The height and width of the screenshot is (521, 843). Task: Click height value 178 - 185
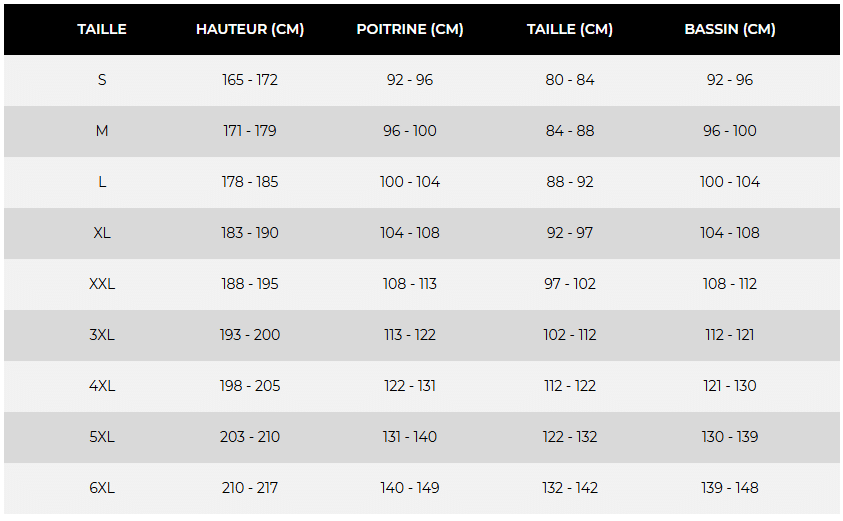[x=250, y=182]
